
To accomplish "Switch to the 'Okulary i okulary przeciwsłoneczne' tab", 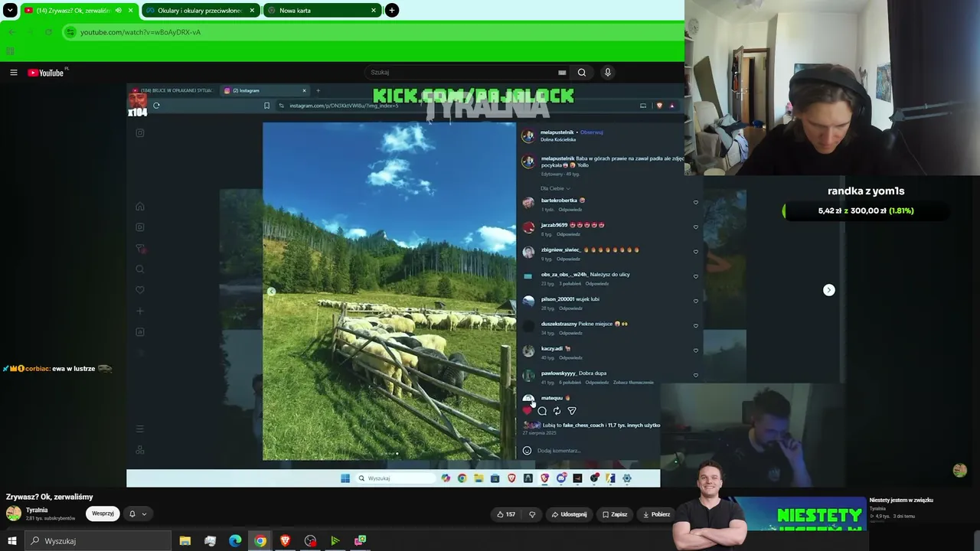I will [201, 11].
